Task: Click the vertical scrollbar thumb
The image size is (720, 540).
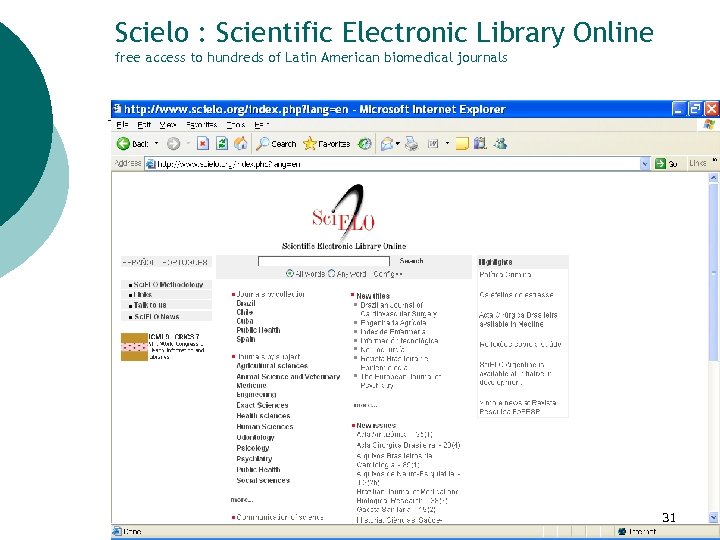Action: [714, 272]
